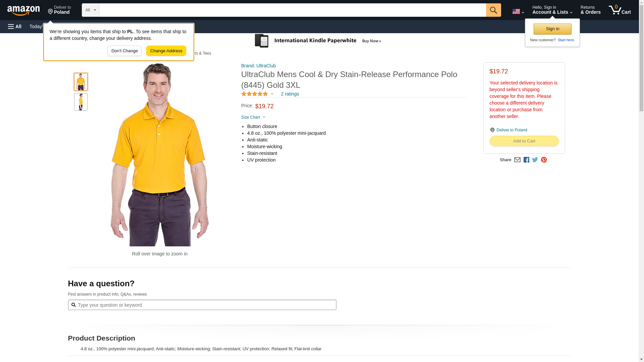Open Returns & Orders
The image size is (644, 362).
point(590,10)
